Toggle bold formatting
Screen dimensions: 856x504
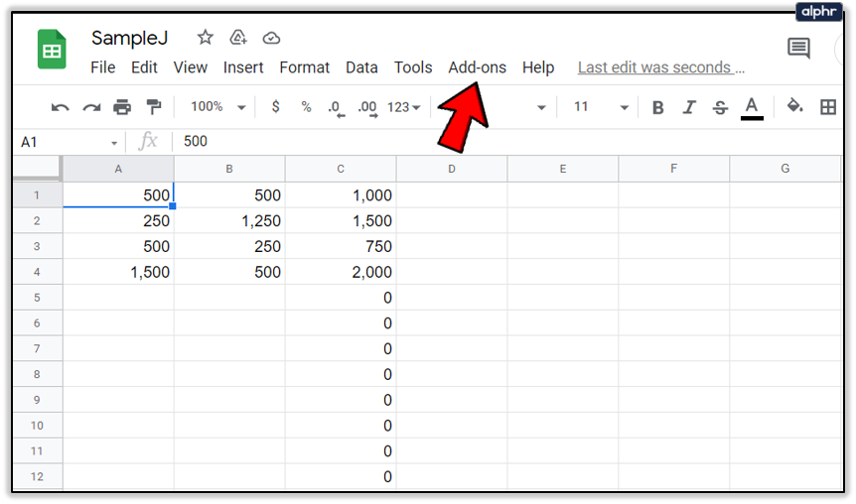click(657, 107)
